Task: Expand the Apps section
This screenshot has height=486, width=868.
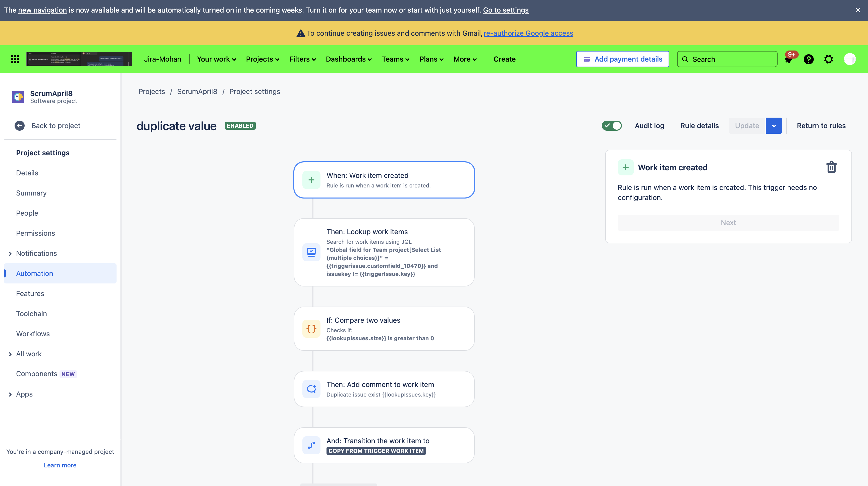Action: 10,394
